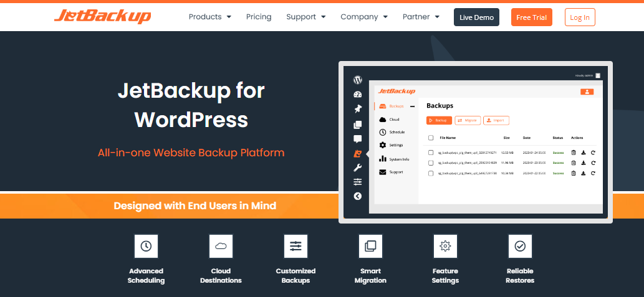
Task: Click the dashboard gauge icon in the mockup sidebar
Action: (358, 95)
